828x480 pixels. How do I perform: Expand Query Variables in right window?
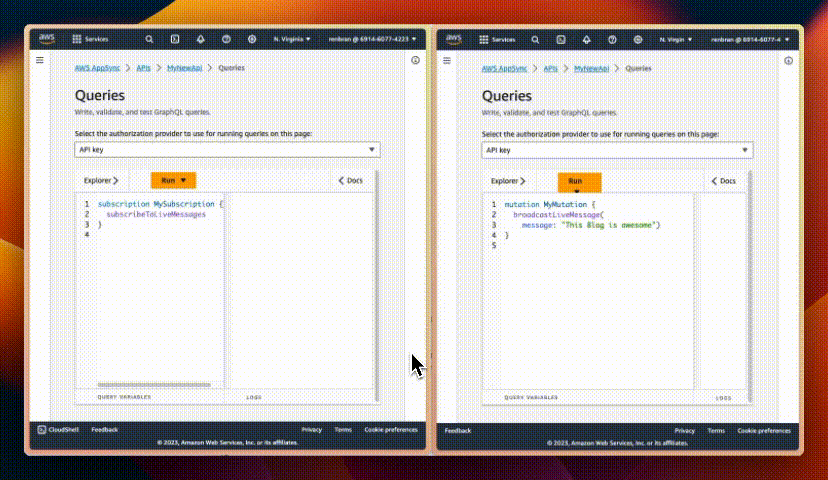click(x=531, y=398)
